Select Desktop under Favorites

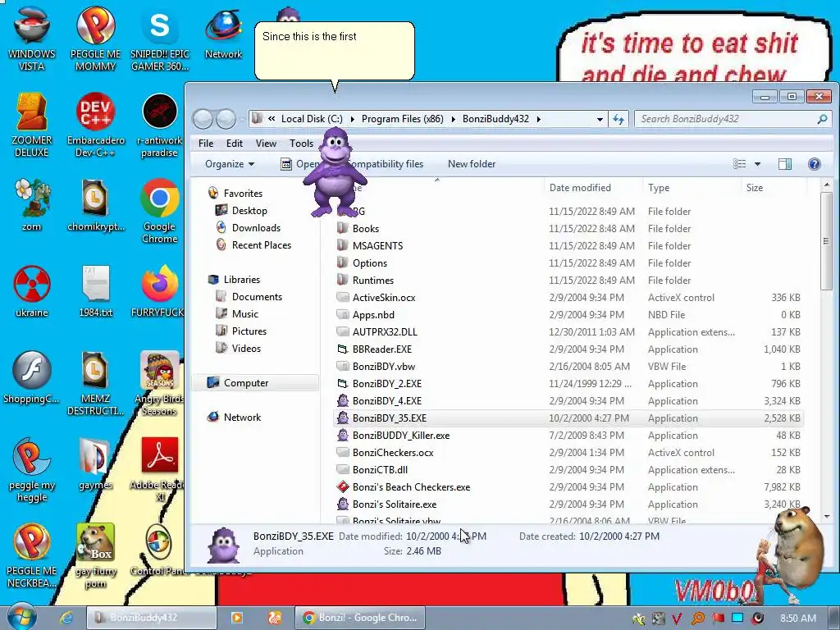tap(249, 211)
